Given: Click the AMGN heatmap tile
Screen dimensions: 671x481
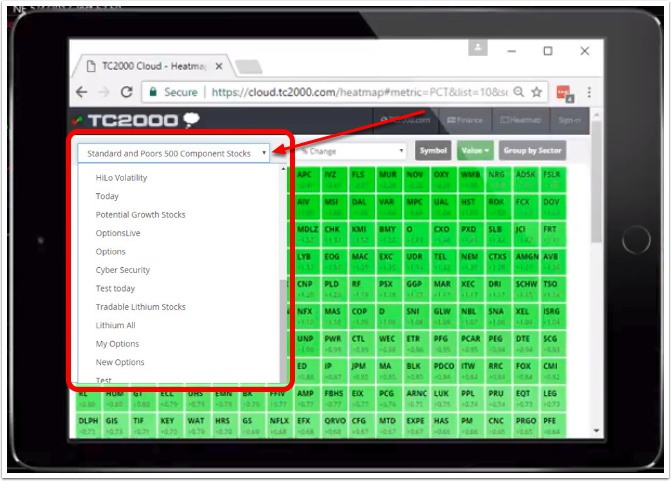Looking at the screenshot, I should pyautogui.click(x=526, y=261).
